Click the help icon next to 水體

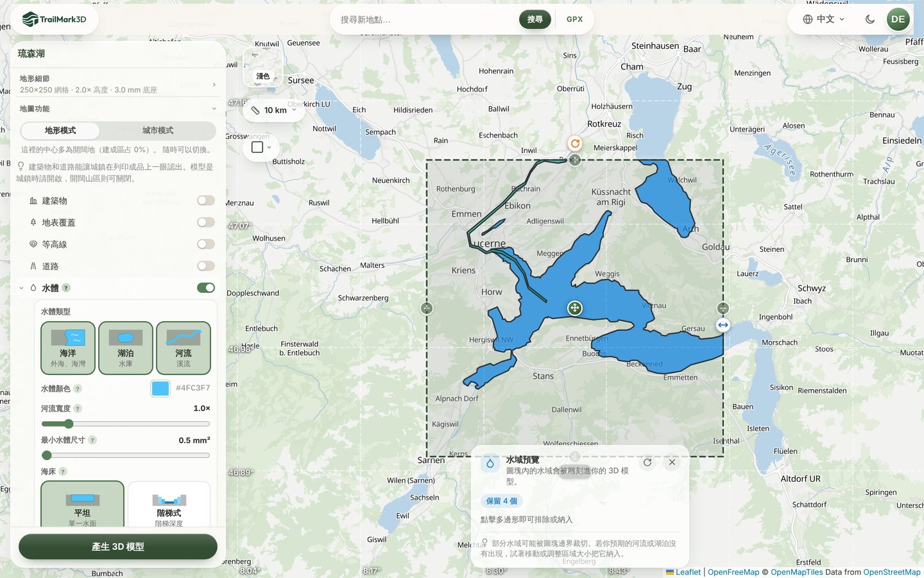point(66,288)
